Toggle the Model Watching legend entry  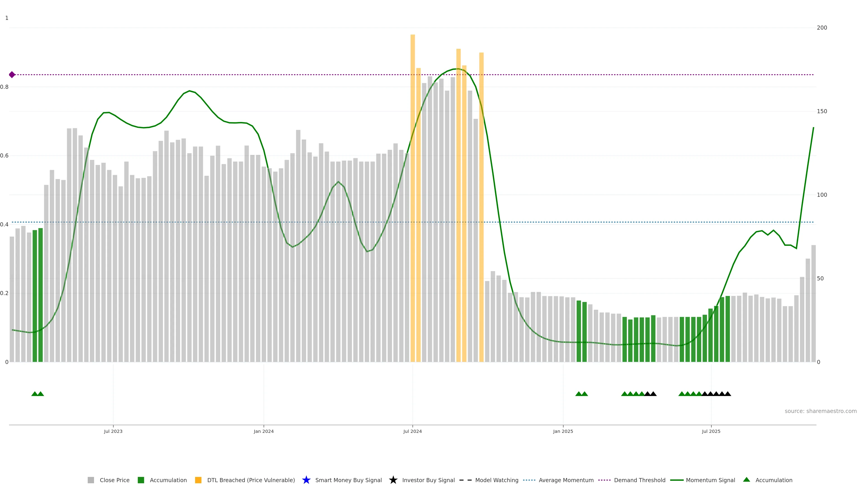497,480
